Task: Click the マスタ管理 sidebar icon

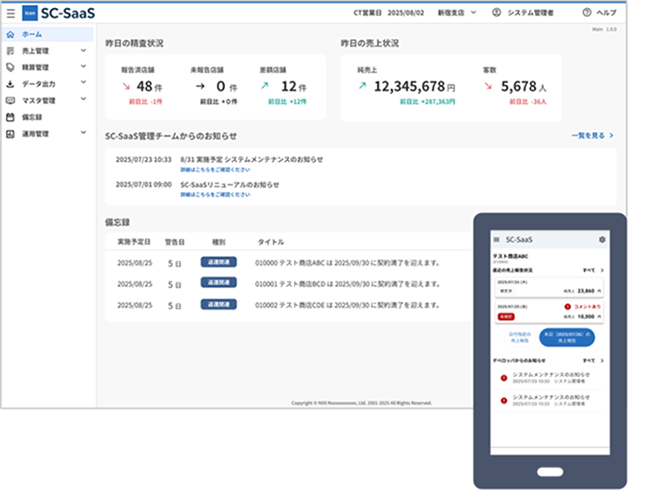Action: tap(10, 100)
